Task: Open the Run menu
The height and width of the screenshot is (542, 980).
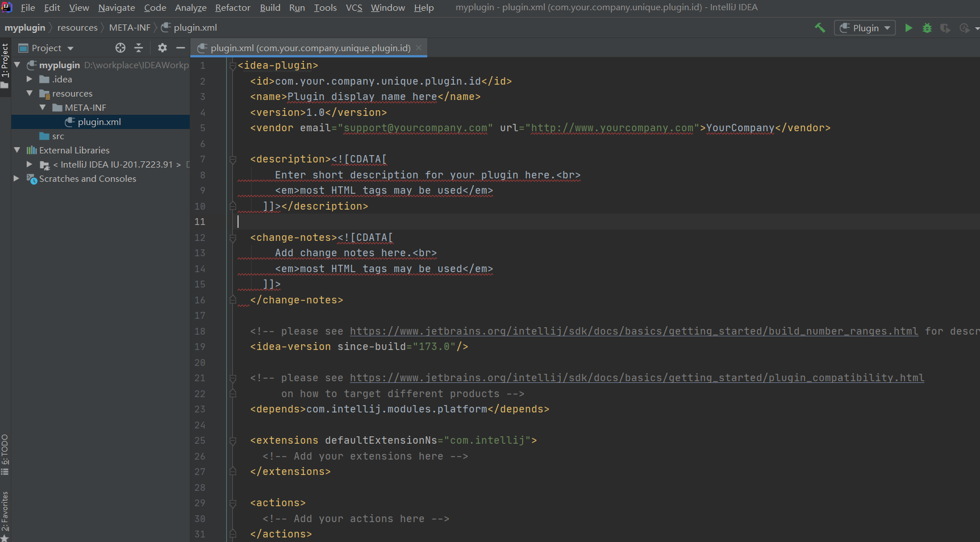Action: click(x=297, y=7)
